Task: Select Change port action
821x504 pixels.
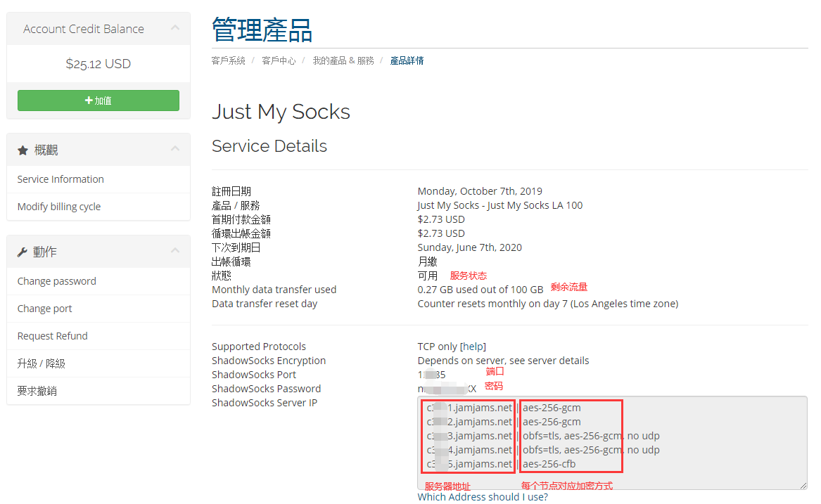Action: [45, 309]
